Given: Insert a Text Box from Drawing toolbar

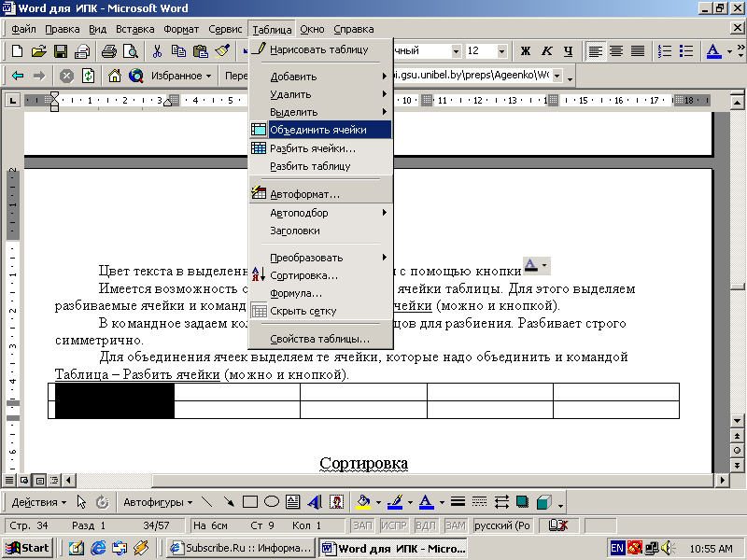Looking at the screenshot, I should [293, 502].
